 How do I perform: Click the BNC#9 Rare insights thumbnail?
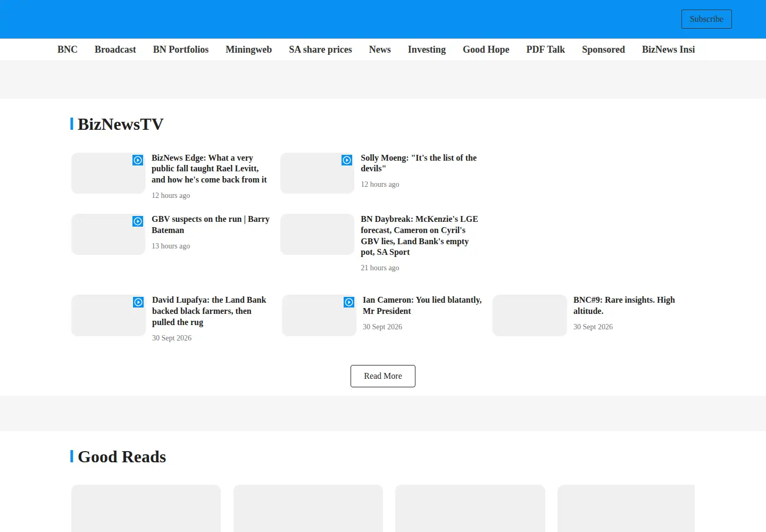pyautogui.click(x=530, y=315)
